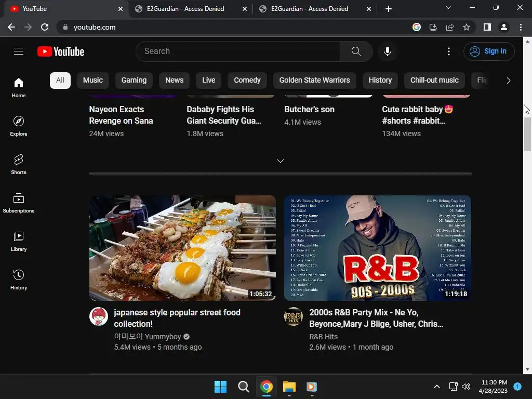Select Golden State Warriors chip
This screenshot has height=399, width=532.
pyautogui.click(x=314, y=81)
